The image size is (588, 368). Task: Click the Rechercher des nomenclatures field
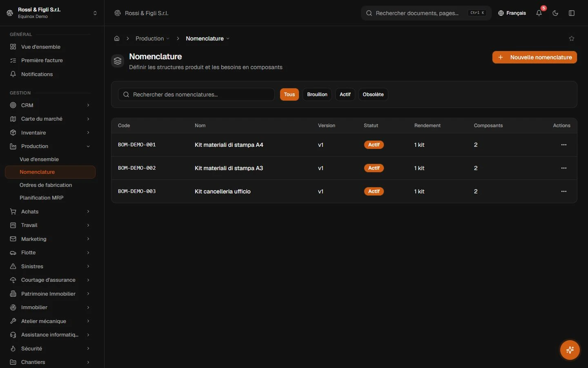point(196,94)
